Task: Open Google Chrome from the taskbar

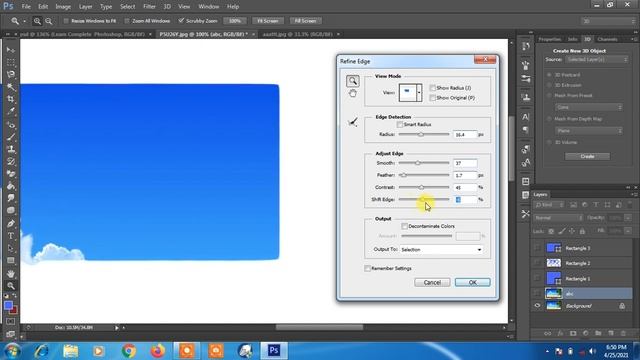Action: tap(129, 351)
